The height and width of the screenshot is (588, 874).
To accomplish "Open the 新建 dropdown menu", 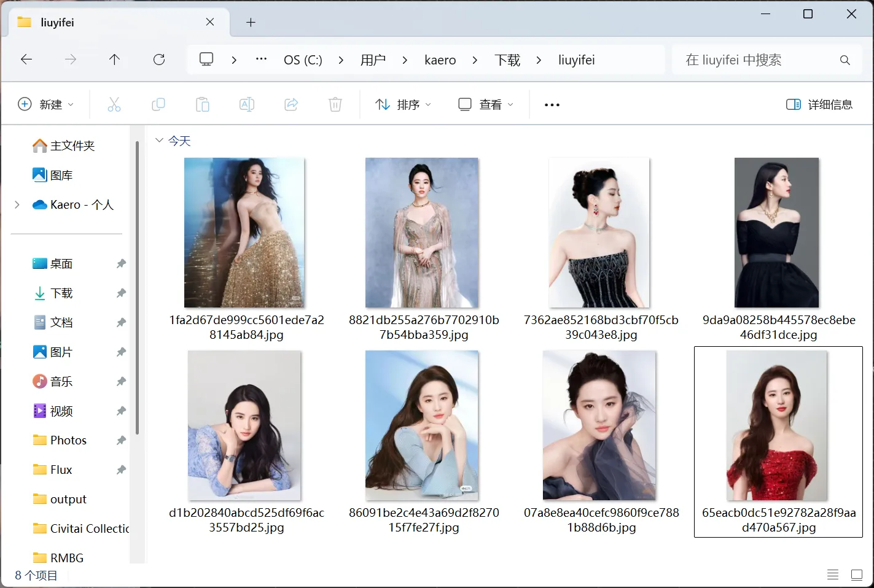I will (x=46, y=104).
